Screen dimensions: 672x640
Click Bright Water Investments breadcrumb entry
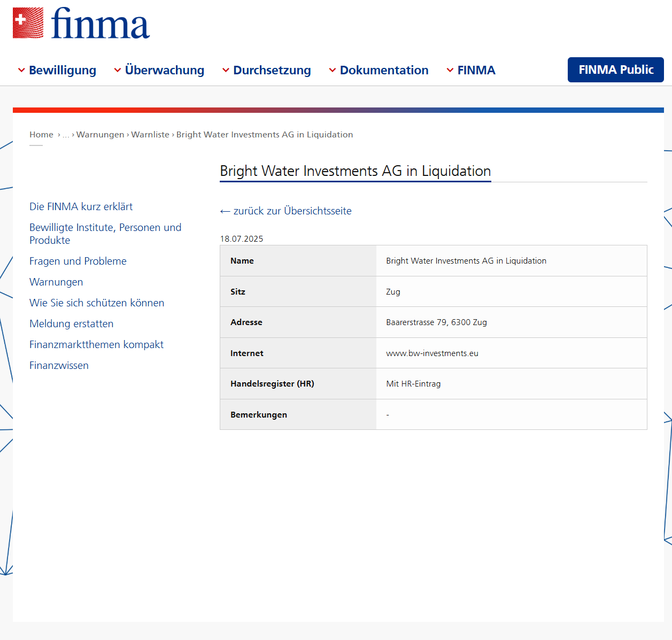265,135
